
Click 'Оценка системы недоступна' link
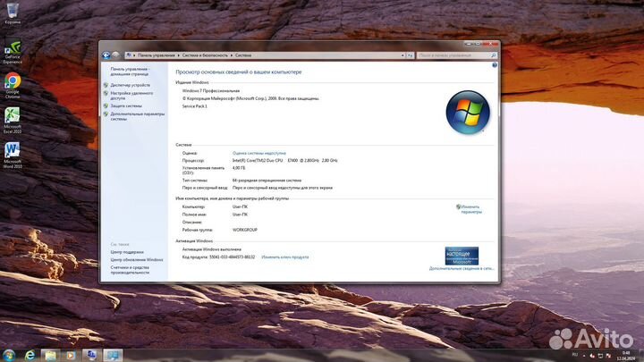pyautogui.click(x=259, y=153)
